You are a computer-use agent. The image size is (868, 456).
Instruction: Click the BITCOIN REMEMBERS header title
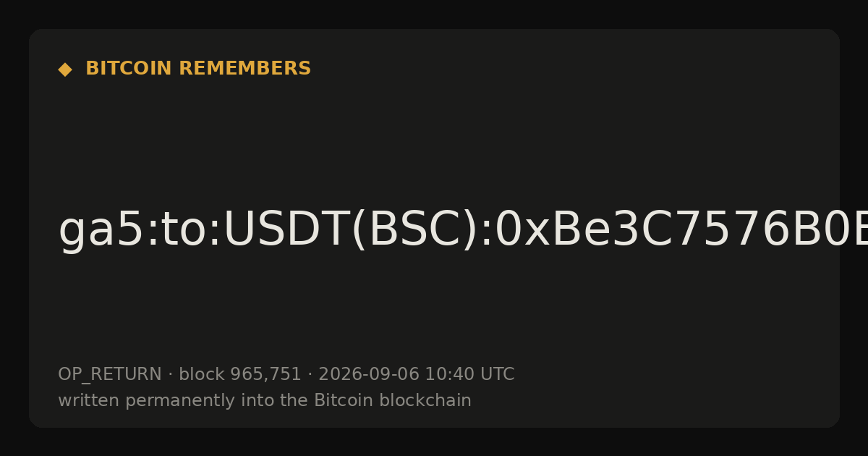198,69
